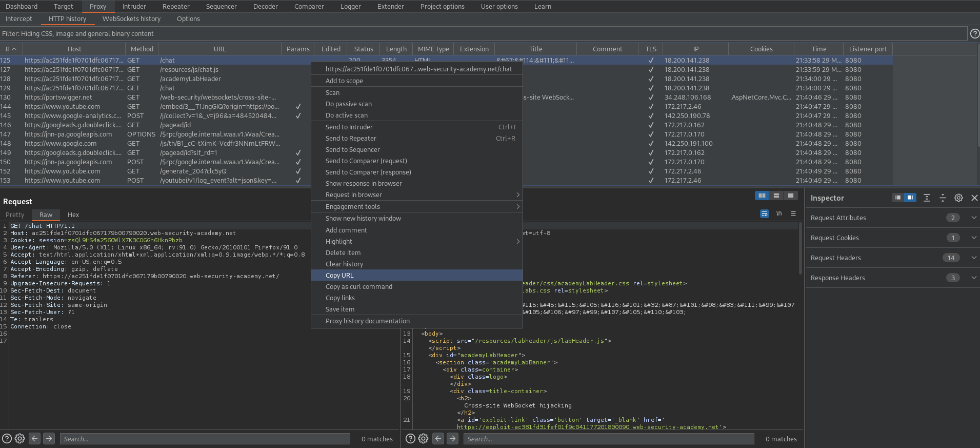Click the filter bar to edit filters
Screen dimensions: 980x448
(484, 34)
